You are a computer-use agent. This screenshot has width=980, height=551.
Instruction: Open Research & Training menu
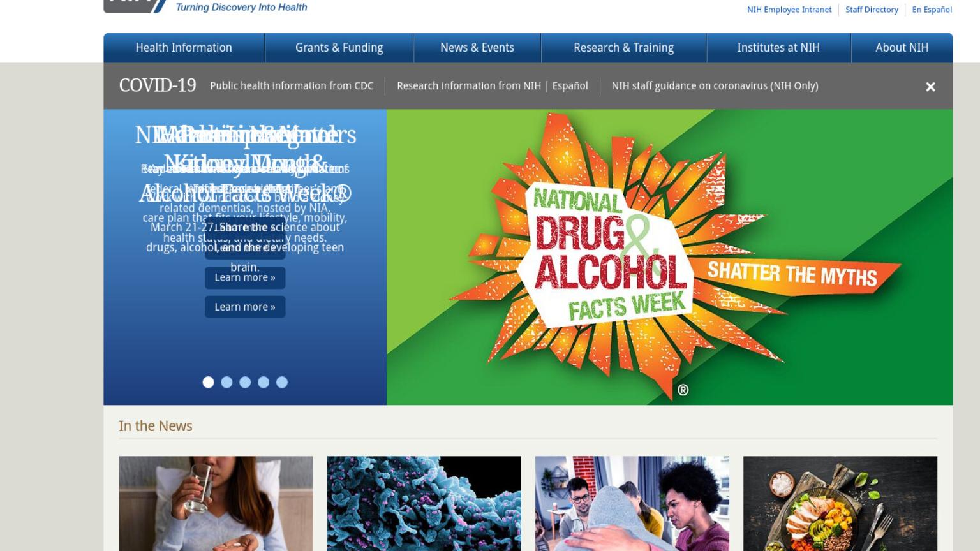tap(623, 48)
